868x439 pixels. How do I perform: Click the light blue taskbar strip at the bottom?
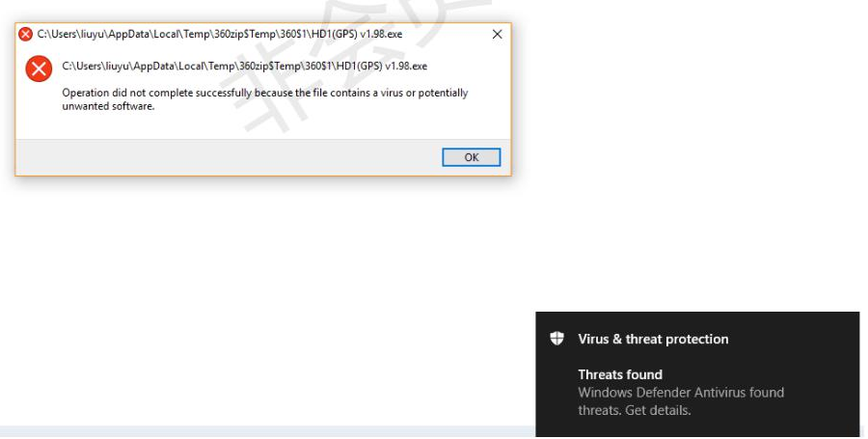(x=267, y=432)
